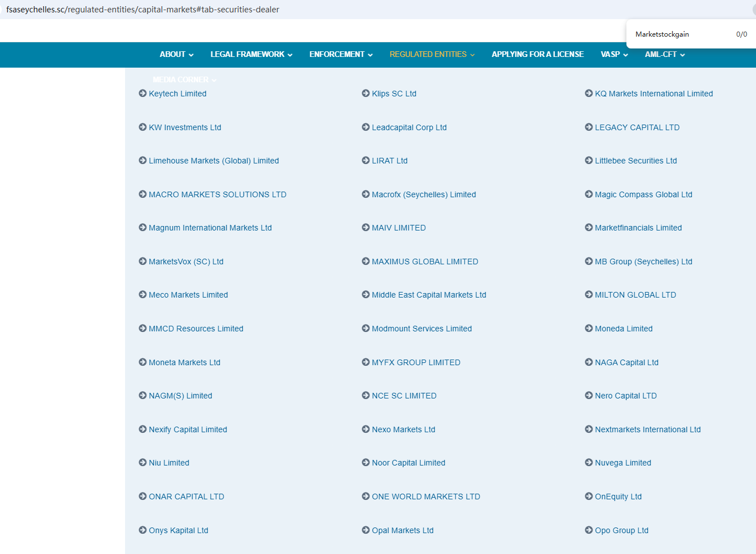Open the VASP menu
The width and height of the screenshot is (756, 554).
pos(610,55)
